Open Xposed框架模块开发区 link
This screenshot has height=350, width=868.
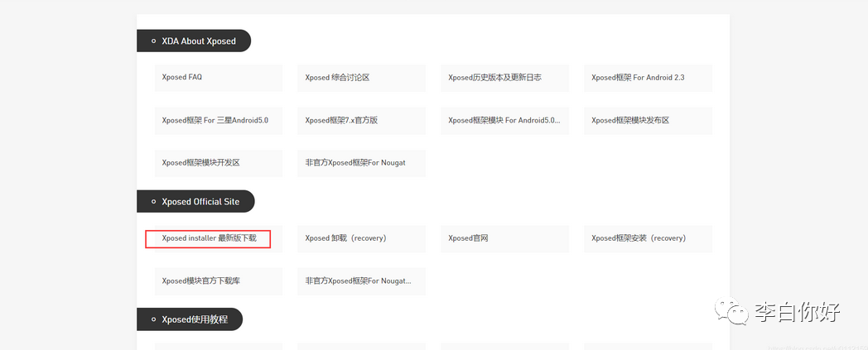218,163
